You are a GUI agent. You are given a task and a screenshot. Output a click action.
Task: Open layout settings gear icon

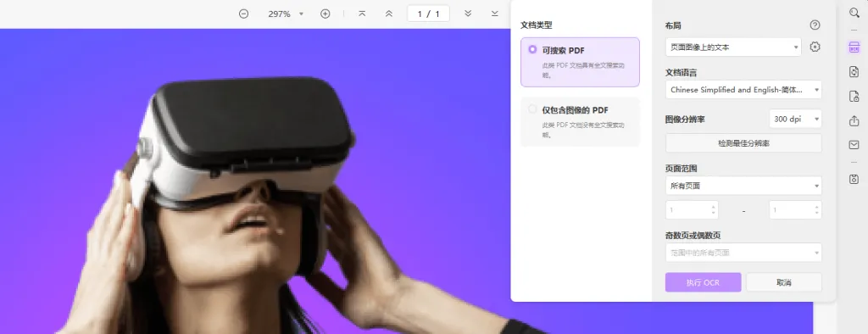pos(815,47)
